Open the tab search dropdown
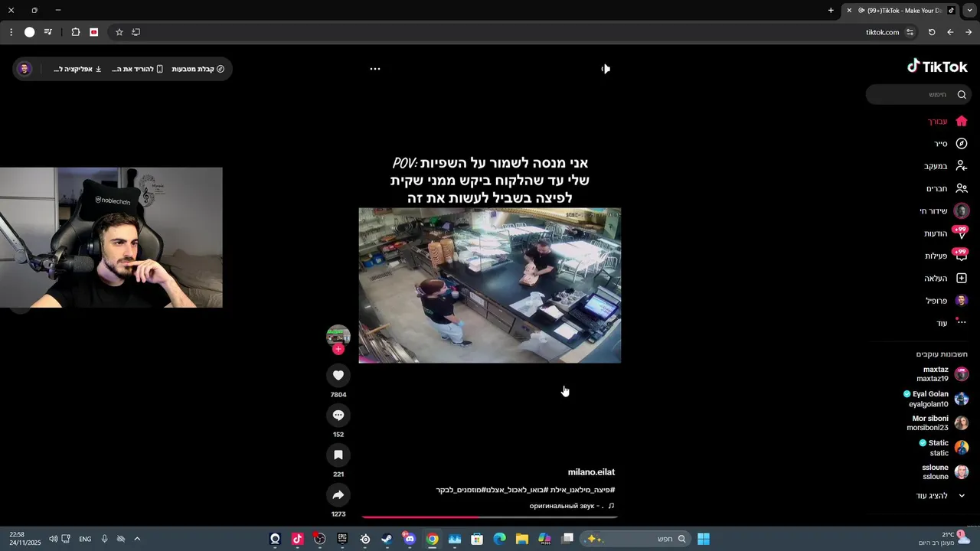 (x=970, y=11)
